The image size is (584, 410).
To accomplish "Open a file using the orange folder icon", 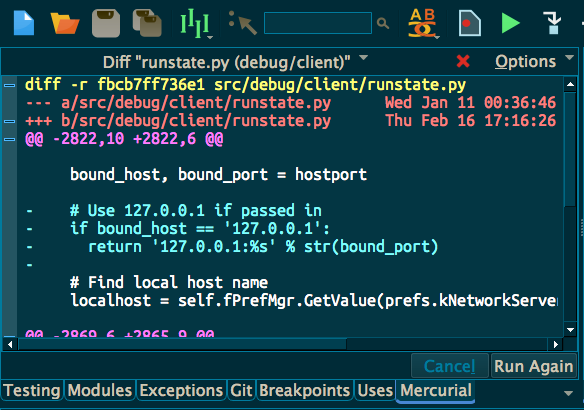I will point(64,23).
